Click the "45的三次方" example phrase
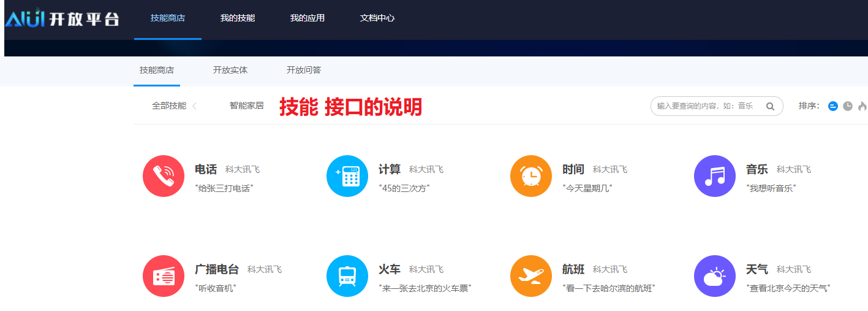Image resolution: width=868 pixels, height=311 pixels. pos(404,188)
